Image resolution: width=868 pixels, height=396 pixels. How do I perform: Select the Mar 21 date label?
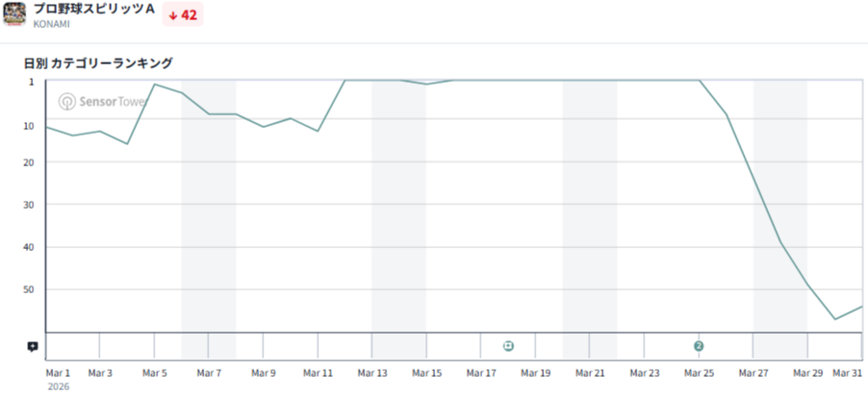pyautogui.click(x=591, y=372)
